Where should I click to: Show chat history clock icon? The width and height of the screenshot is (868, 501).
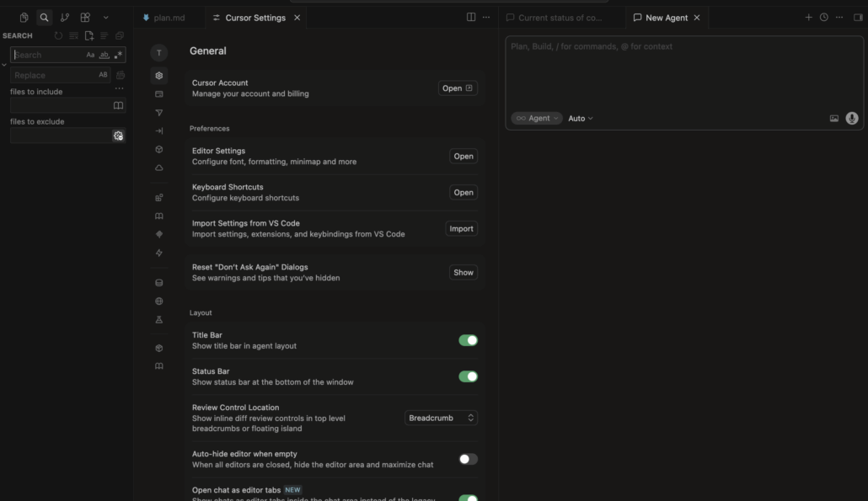click(x=824, y=18)
